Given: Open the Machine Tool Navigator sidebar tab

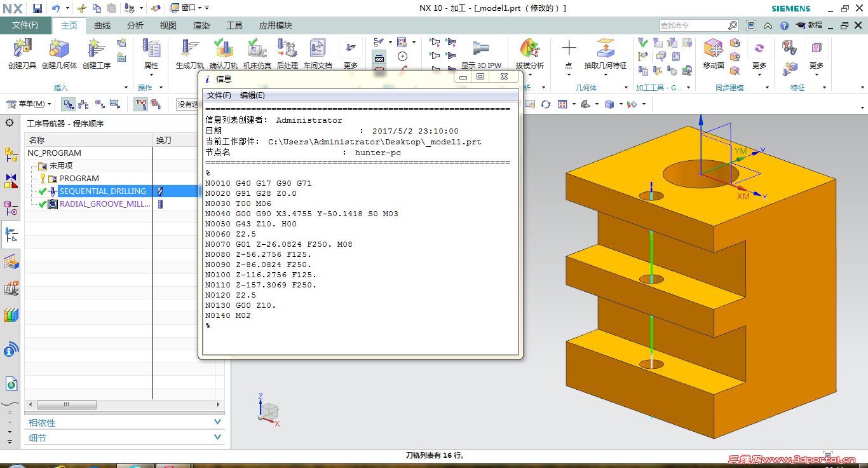Looking at the screenshot, I should pos(11,288).
